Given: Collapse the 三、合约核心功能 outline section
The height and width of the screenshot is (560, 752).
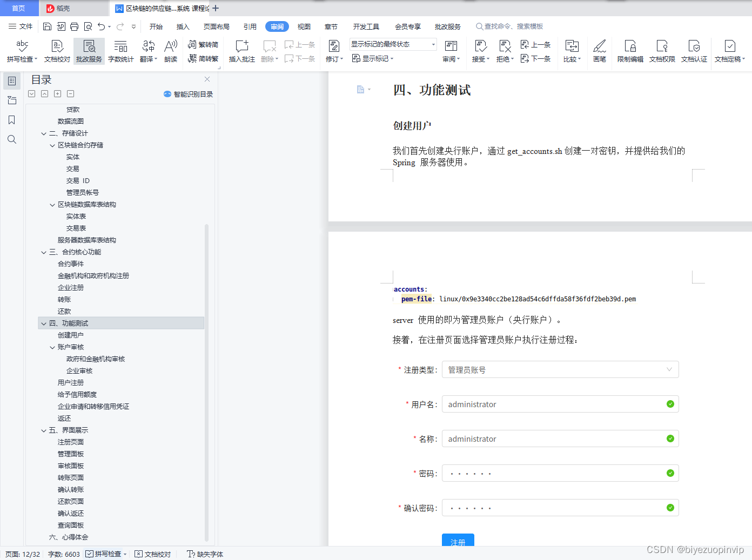Looking at the screenshot, I should pos(44,252).
